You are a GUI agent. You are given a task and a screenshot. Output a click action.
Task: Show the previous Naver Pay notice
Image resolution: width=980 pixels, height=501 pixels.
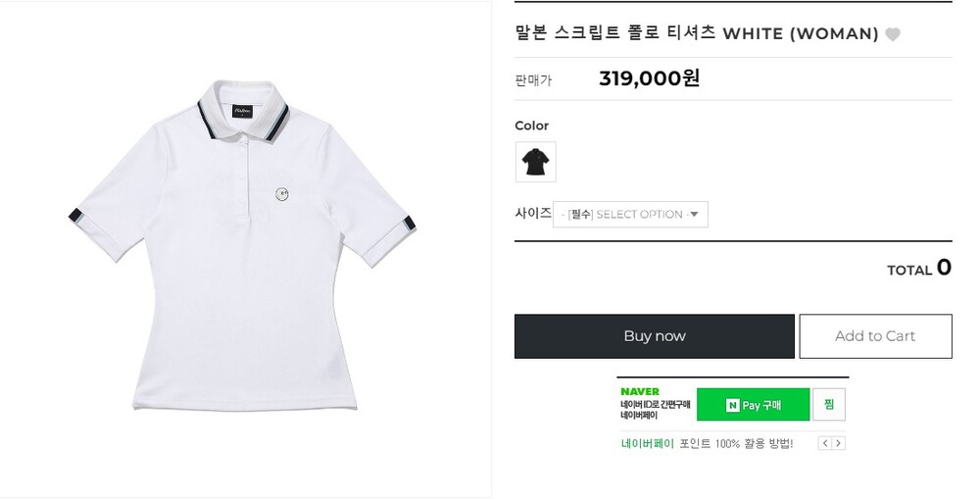pos(825,443)
